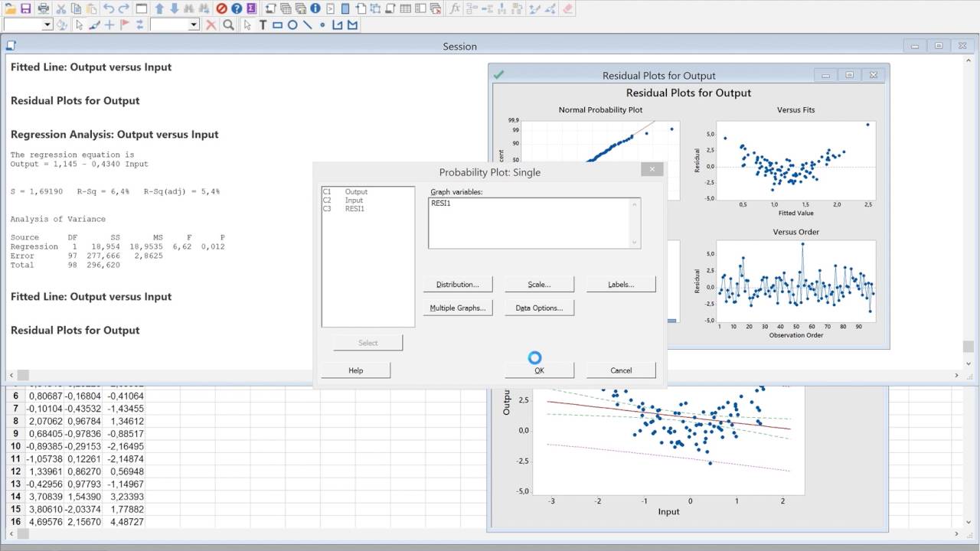Select the Ellipse drawing tool
Image resolution: width=980 pixels, height=551 pixels.
[292, 24]
